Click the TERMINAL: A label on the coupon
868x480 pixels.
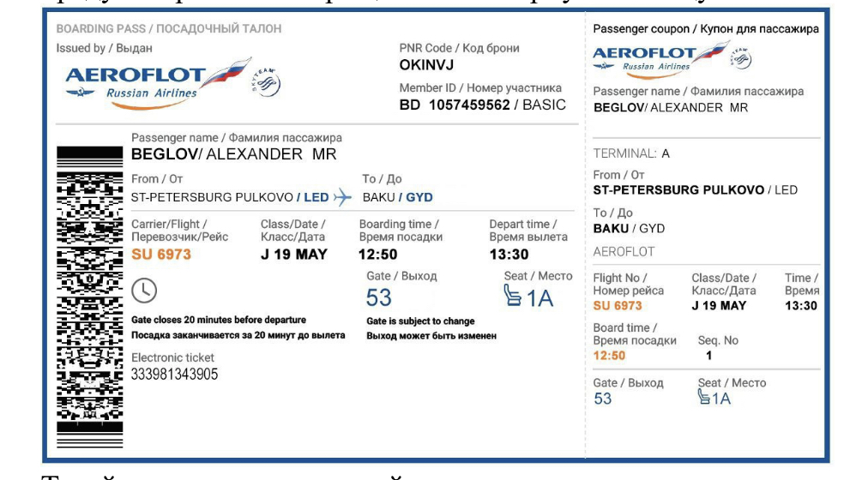(631, 153)
